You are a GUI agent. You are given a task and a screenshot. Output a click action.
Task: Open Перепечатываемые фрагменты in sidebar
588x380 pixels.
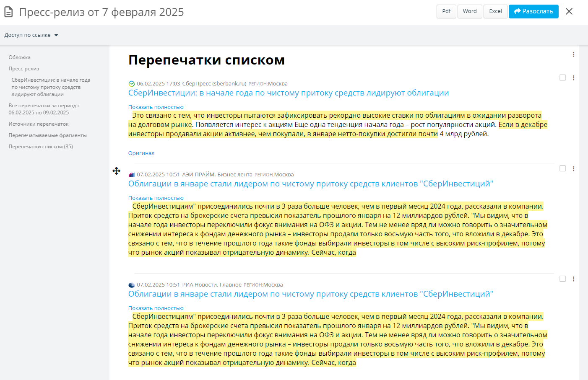[x=48, y=135]
